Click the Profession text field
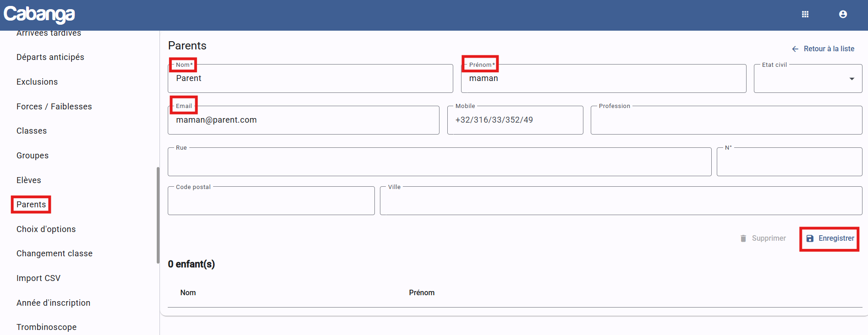Image resolution: width=868 pixels, height=335 pixels. click(726, 120)
